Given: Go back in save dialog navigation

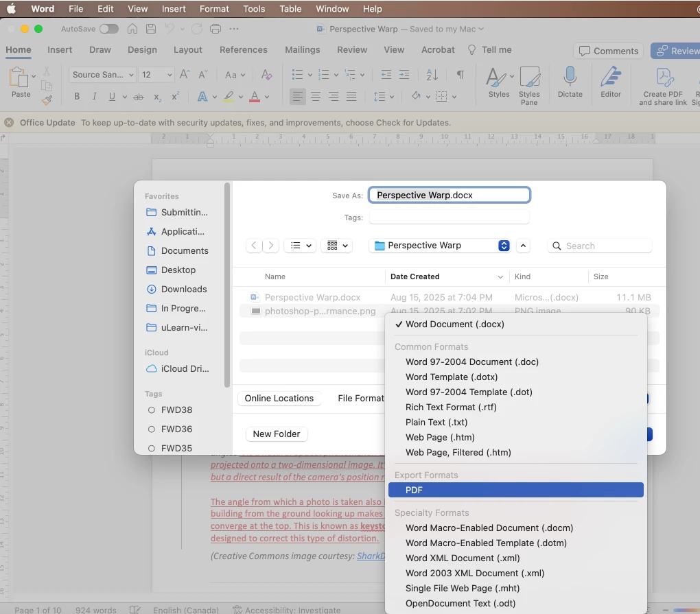Looking at the screenshot, I should (x=253, y=246).
